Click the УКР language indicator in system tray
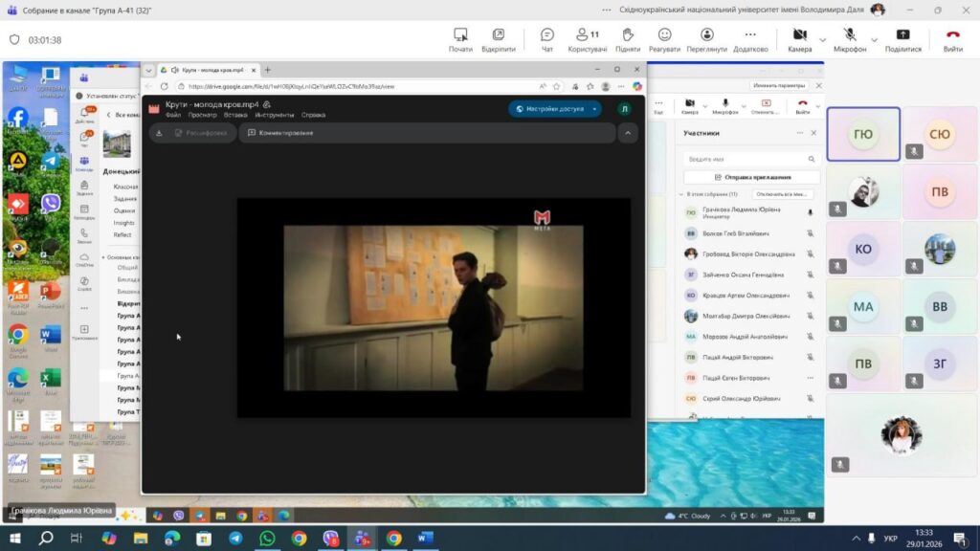 [x=891, y=539]
